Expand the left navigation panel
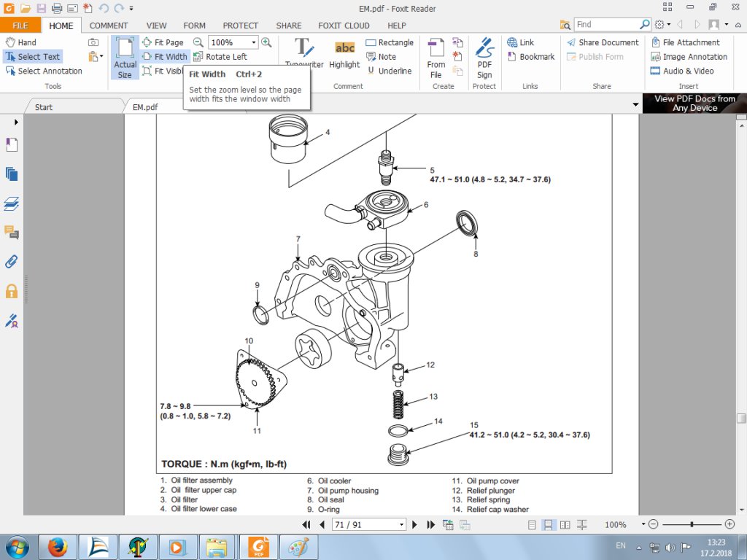This screenshot has height=560, width=747. tap(16, 122)
